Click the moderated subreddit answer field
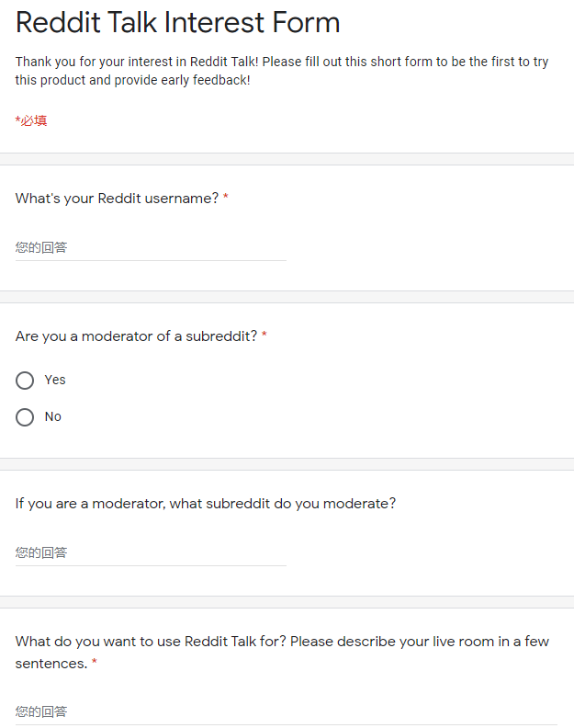The height and width of the screenshot is (728, 574). pos(151,552)
